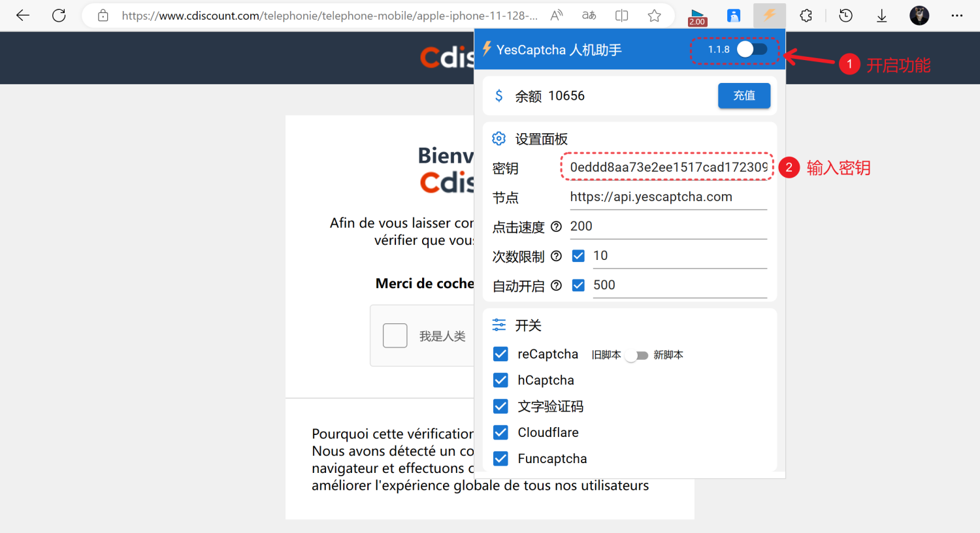Viewport: 980px width, 533px height.
Task: Toggle the 次数限制 checkbox
Action: (578, 255)
